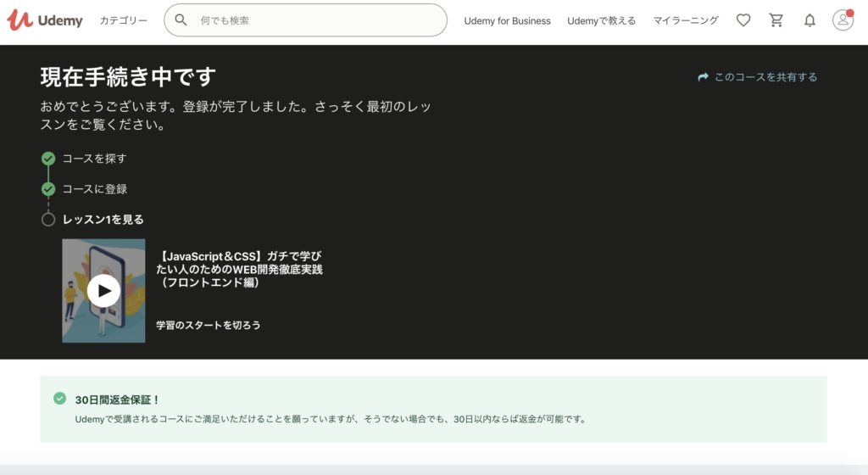The width and height of the screenshot is (868, 475).
Task: Open the shopping cart icon
Action: pyautogui.click(x=776, y=20)
